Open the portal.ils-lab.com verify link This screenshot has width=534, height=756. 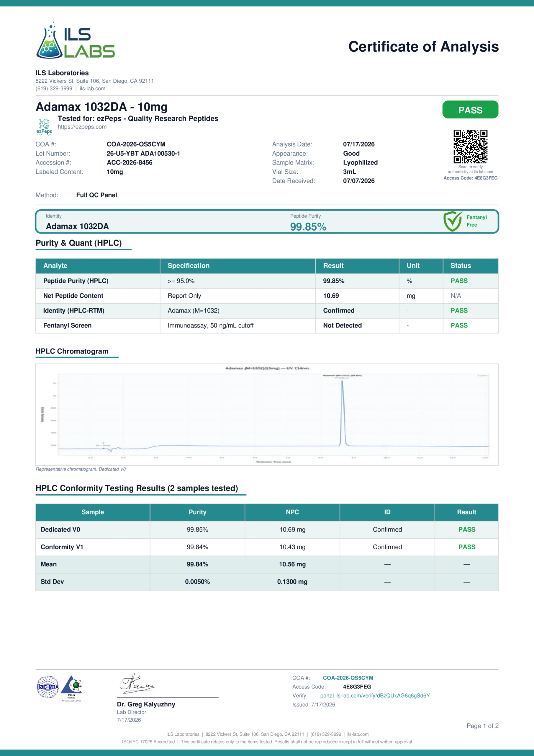coord(375,696)
